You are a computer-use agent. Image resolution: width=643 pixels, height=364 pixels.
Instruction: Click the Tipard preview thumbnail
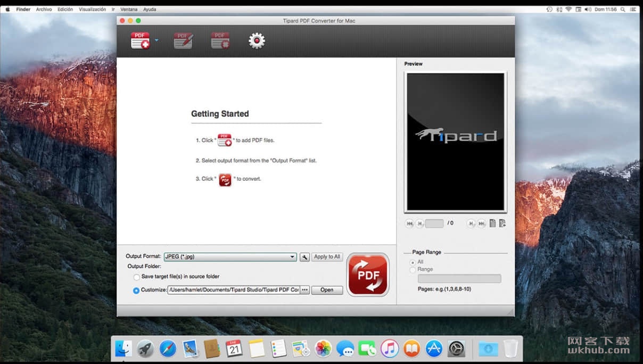coord(455,142)
